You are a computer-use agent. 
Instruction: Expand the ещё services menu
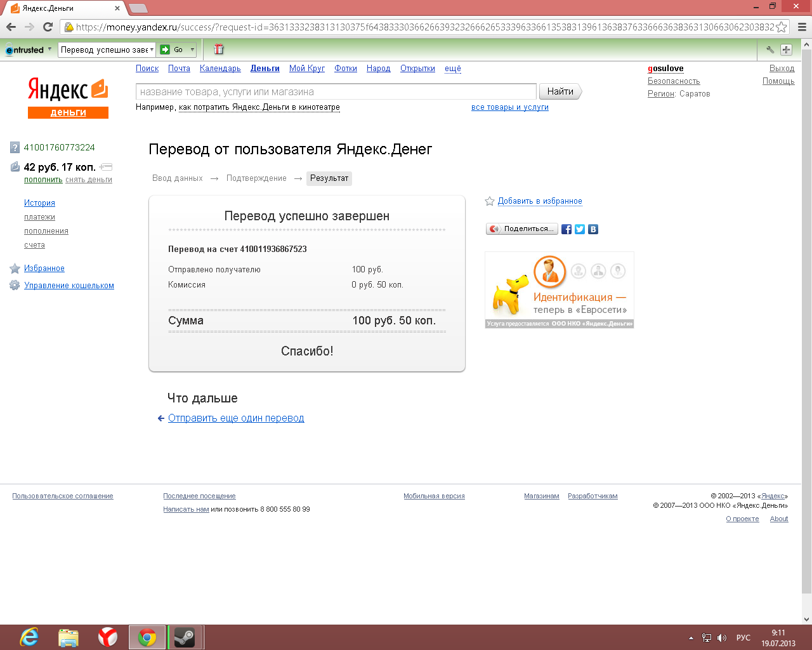tap(453, 69)
